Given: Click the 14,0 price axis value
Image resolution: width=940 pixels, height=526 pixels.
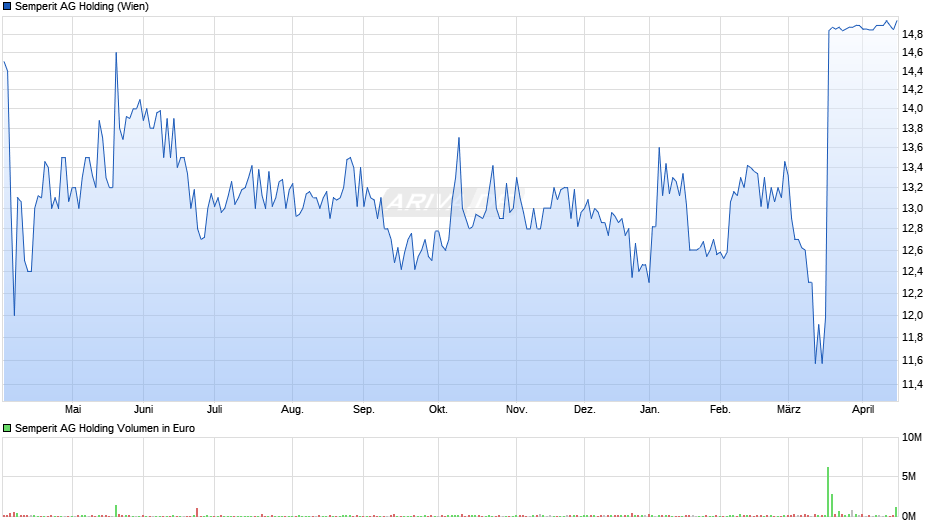Looking at the screenshot, I should [x=912, y=109].
